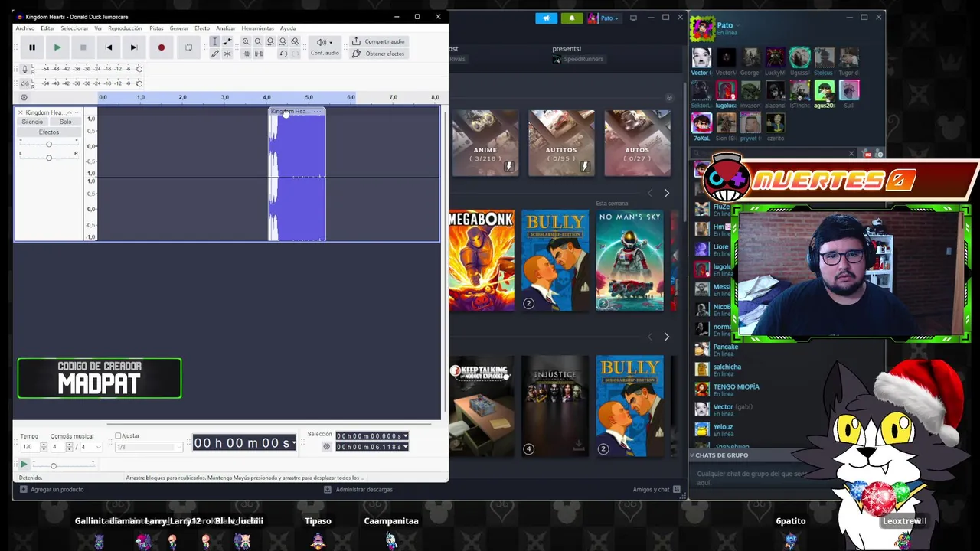Click the zoom toggle icon
Image resolution: width=980 pixels, height=551 pixels.
[295, 41]
